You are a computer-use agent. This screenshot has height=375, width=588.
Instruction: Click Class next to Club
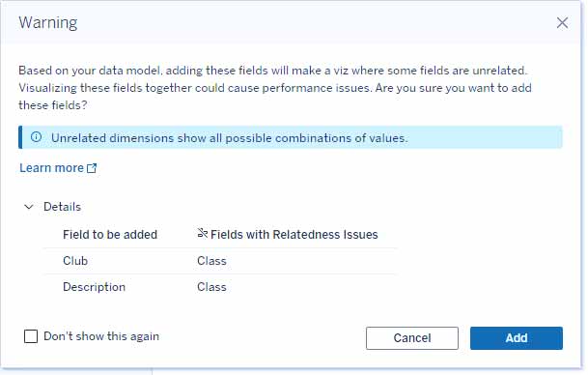coord(211,261)
